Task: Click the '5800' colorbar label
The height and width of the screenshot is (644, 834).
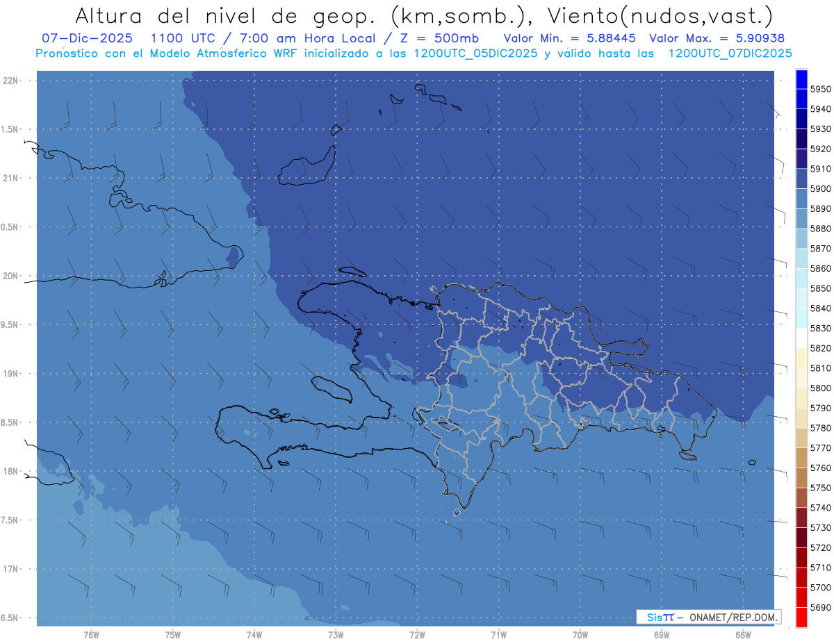Action: [x=820, y=388]
